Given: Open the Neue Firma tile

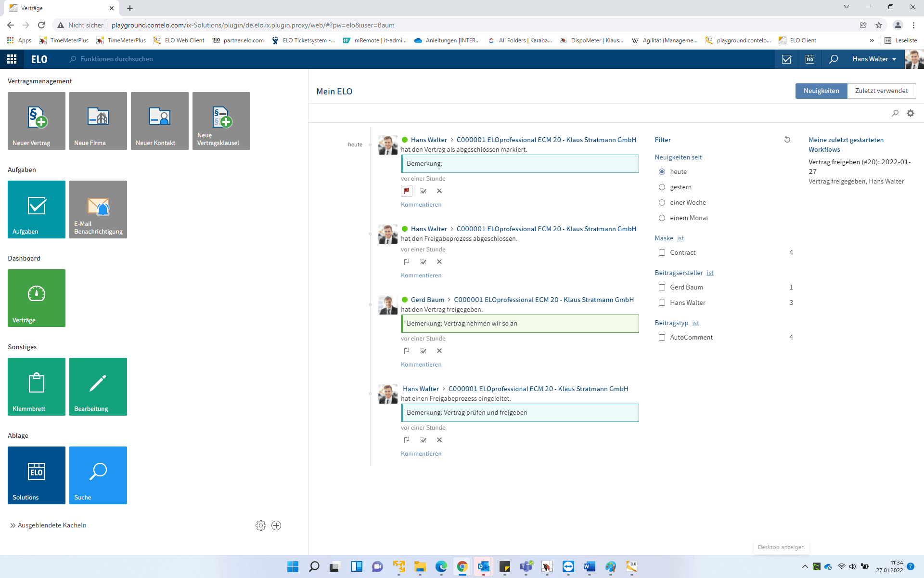Looking at the screenshot, I should pyautogui.click(x=98, y=121).
